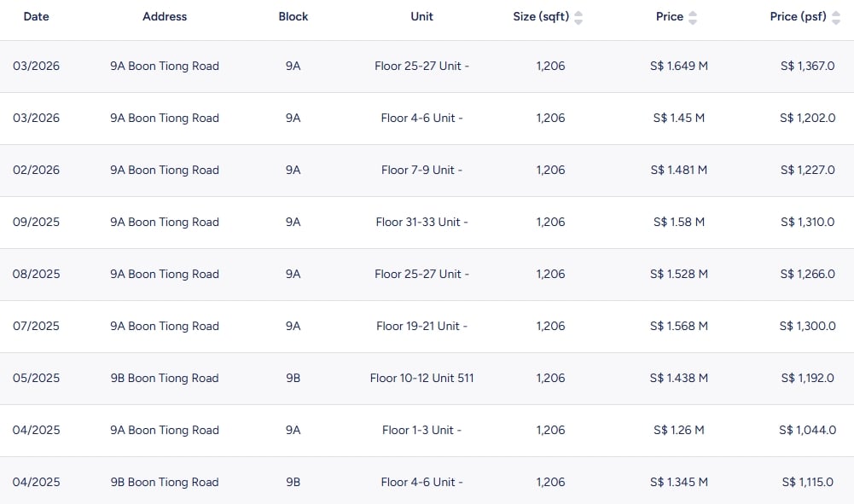The height and width of the screenshot is (504, 854).
Task: Click Floor 1-3 Unit cell
Action: pyautogui.click(x=421, y=430)
